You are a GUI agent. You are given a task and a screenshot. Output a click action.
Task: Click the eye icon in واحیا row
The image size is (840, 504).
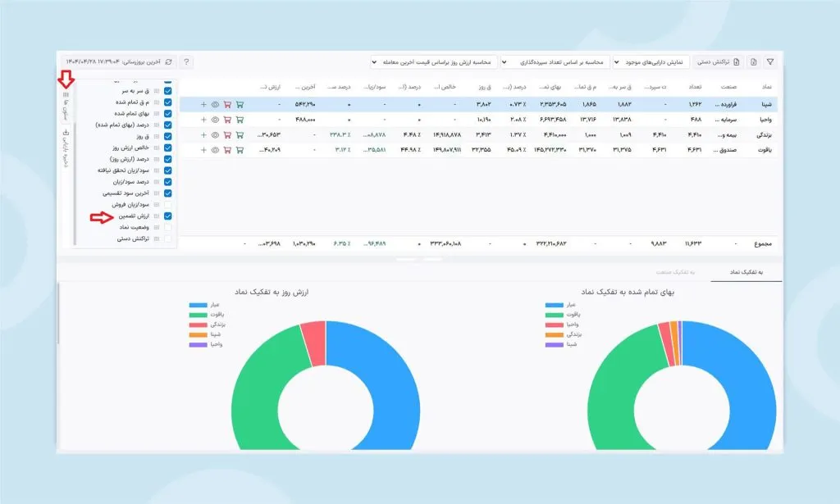coord(215,120)
